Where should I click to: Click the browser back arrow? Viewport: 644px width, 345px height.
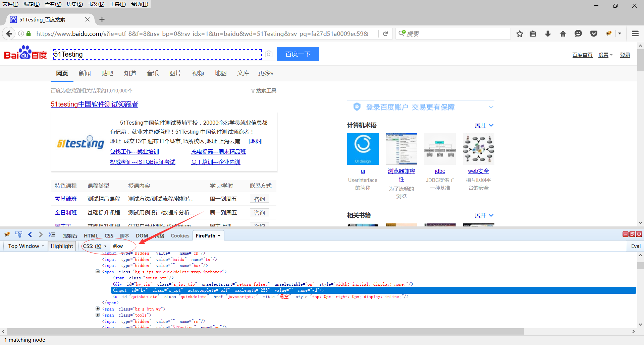pos(9,33)
